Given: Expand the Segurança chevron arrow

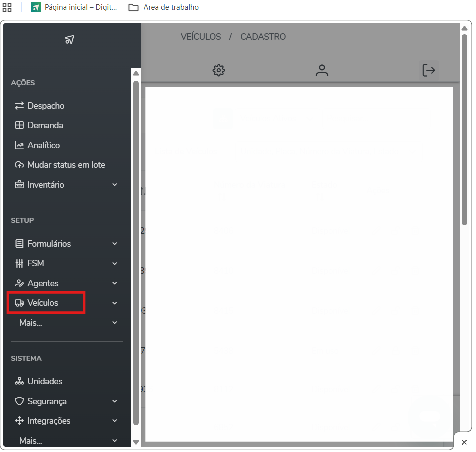Looking at the screenshot, I should [115, 401].
